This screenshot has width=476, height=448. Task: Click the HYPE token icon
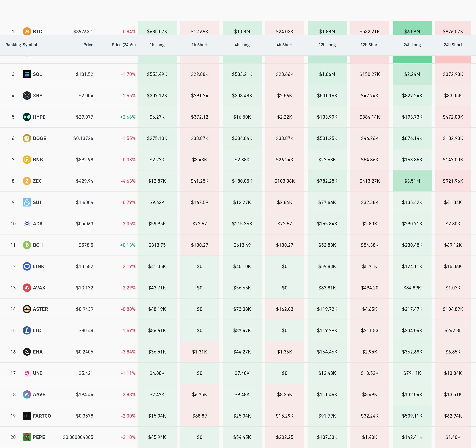(x=27, y=117)
